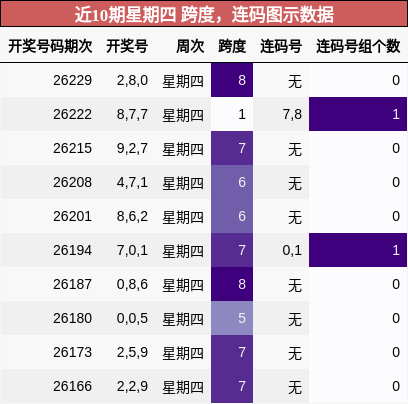
Task: Click "星期四" in row 26229
Action: click(x=183, y=81)
